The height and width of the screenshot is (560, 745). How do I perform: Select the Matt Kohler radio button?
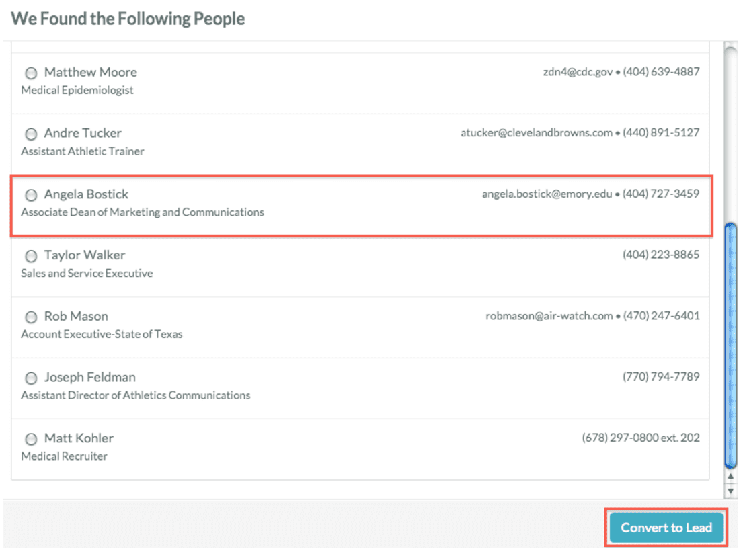click(x=31, y=440)
